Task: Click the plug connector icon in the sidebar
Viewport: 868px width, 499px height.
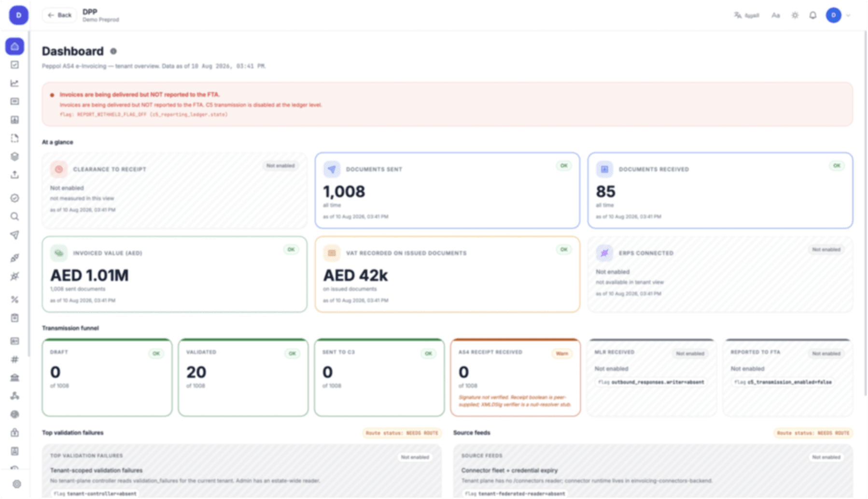Action: 15,258
